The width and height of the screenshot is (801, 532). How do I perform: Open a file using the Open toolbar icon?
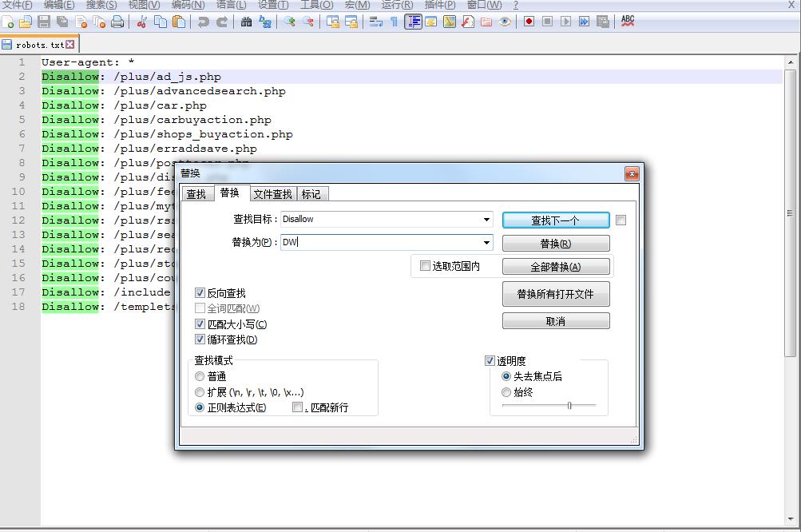coord(27,22)
